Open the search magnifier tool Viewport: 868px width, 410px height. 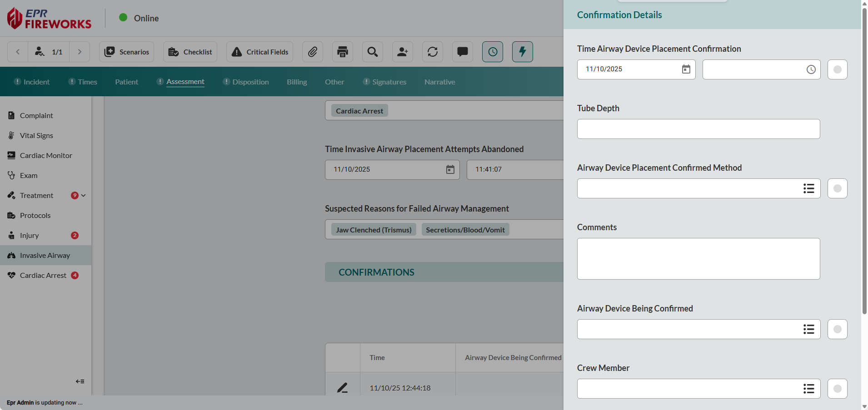pos(373,52)
